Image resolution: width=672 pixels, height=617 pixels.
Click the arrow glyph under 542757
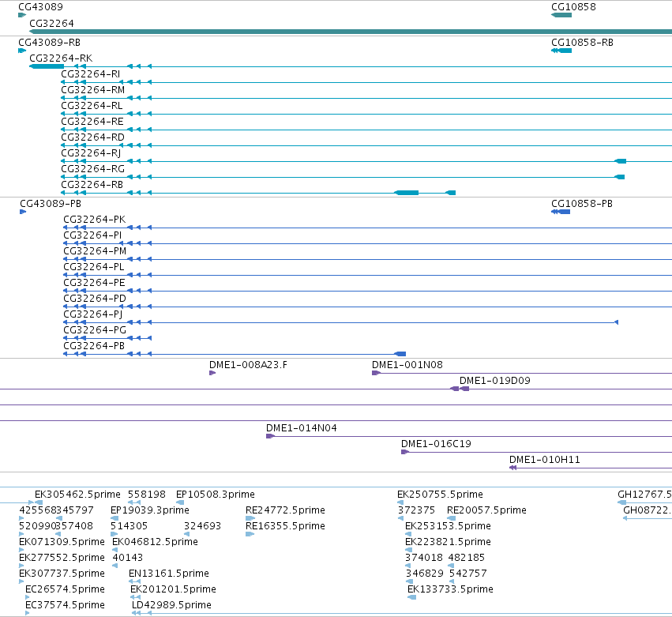(x=452, y=581)
